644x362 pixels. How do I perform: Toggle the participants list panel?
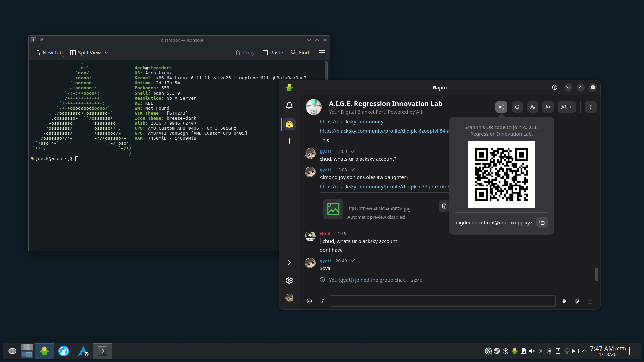(567, 107)
